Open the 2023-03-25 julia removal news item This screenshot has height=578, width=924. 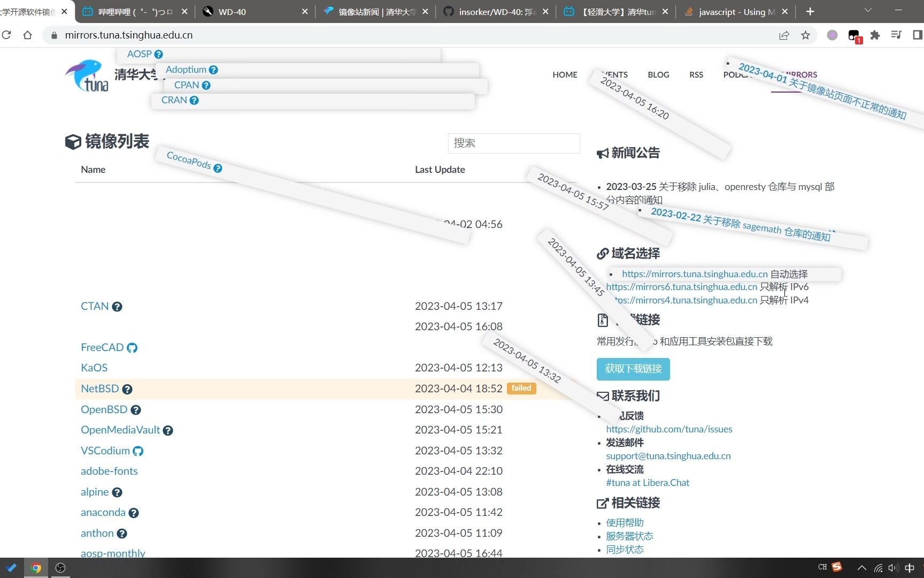(720, 193)
